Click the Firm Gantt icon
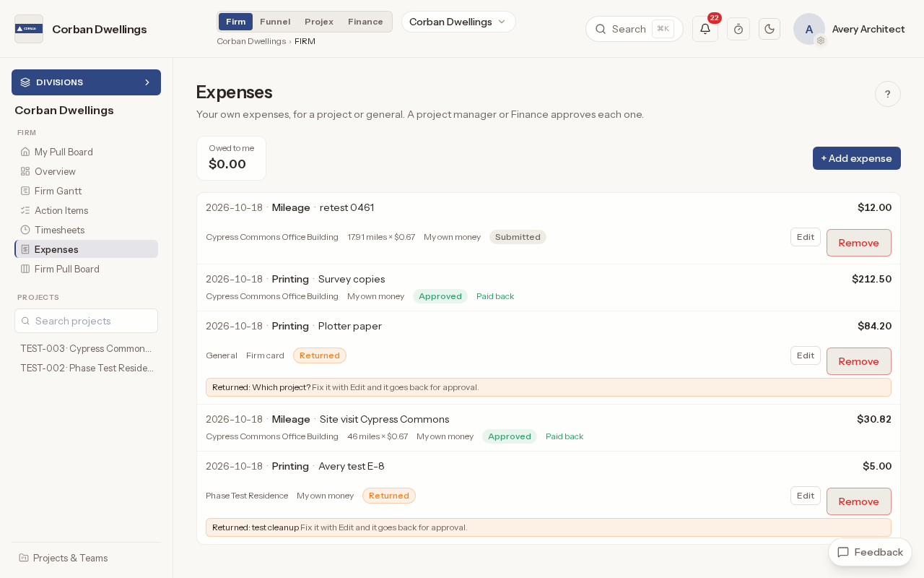Image resolution: width=924 pixels, height=578 pixels. pos(25,191)
